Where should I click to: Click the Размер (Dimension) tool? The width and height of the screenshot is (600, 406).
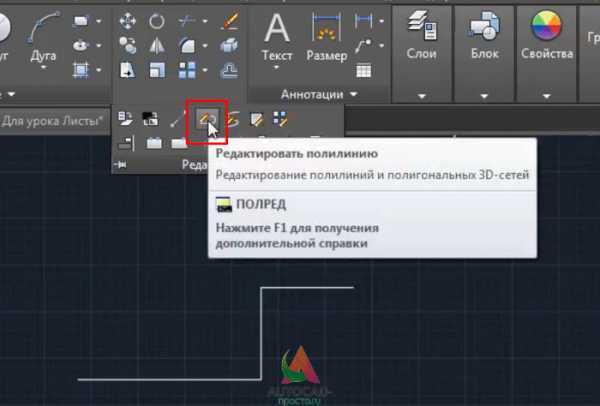[x=327, y=36]
